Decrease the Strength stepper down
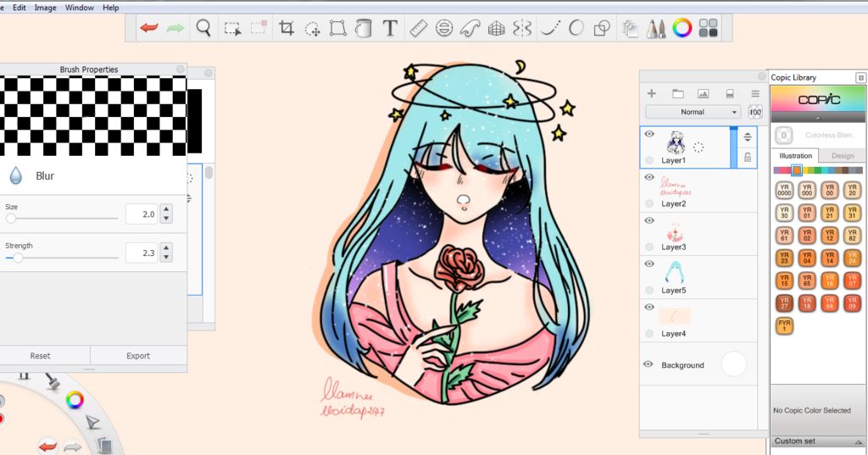Image resolution: width=868 pixels, height=455 pixels. coord(167,257)
